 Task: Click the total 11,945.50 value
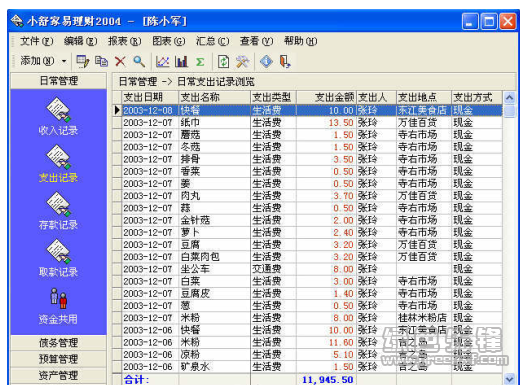point(327,380)
